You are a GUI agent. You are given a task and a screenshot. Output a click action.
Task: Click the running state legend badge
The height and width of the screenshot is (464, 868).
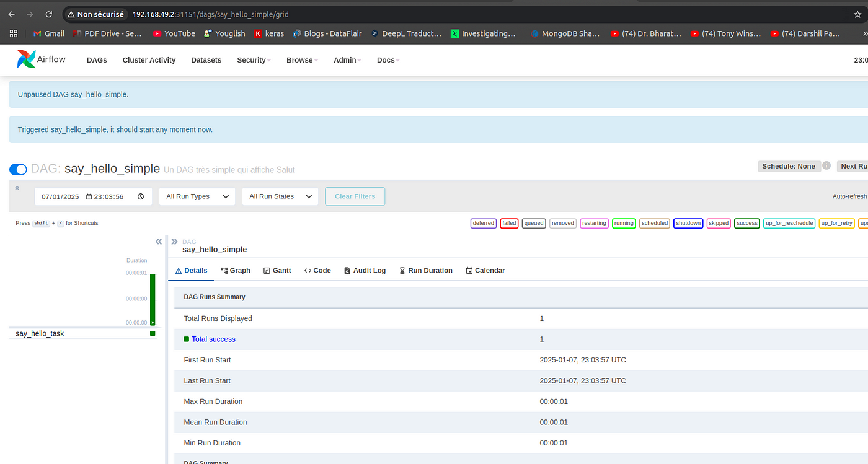(x=624, y=223)
